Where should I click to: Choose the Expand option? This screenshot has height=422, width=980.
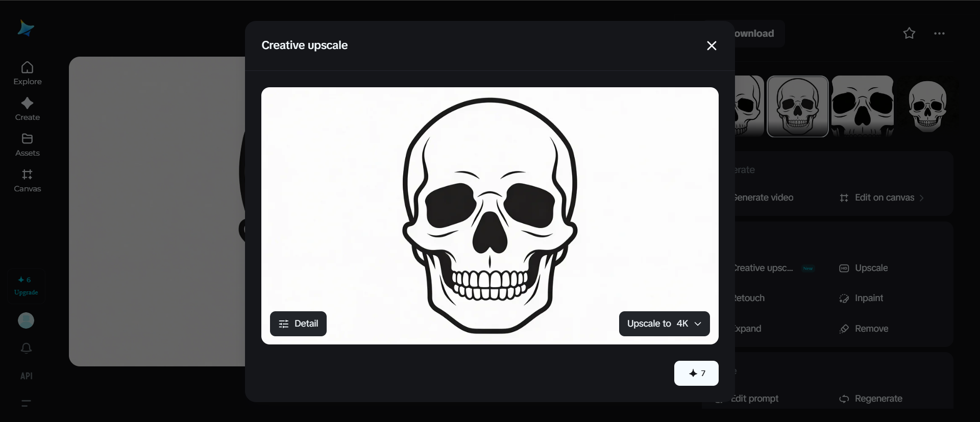point(748,329)
